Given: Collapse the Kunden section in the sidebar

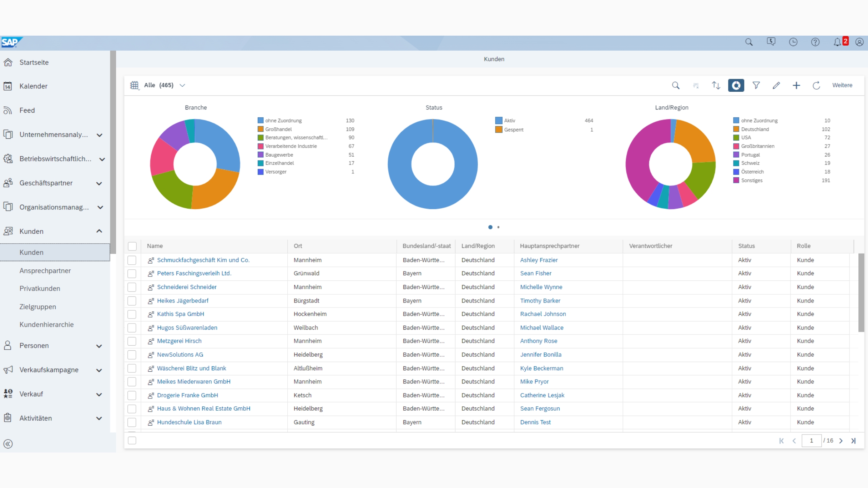Looking at the screenshot, I should (x=99, y=231).
